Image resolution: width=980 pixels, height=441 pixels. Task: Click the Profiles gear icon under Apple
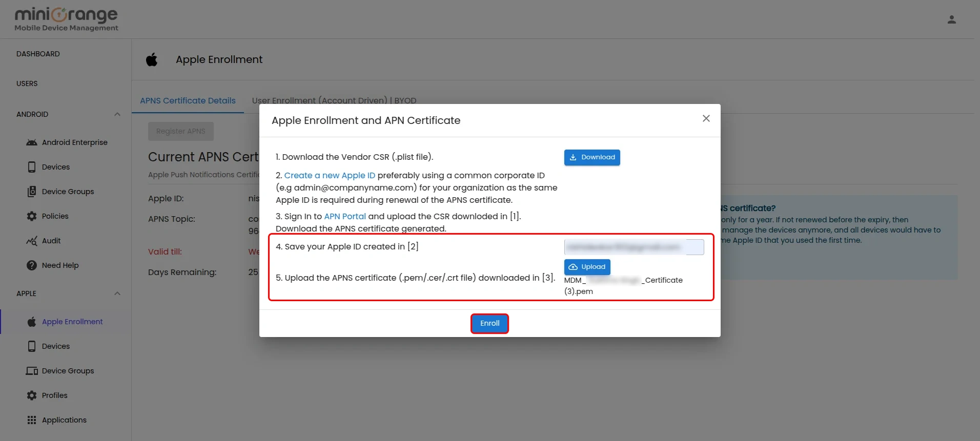32,395
